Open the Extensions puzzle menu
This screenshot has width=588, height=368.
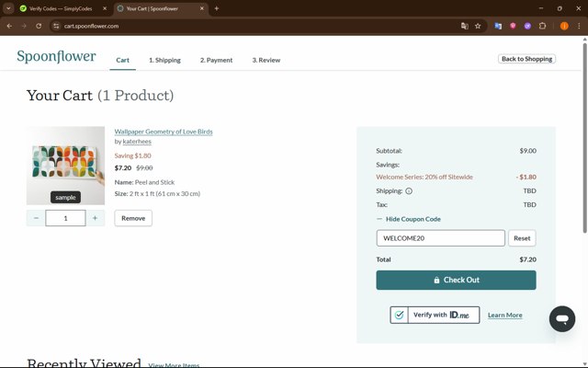click(542, 26)
